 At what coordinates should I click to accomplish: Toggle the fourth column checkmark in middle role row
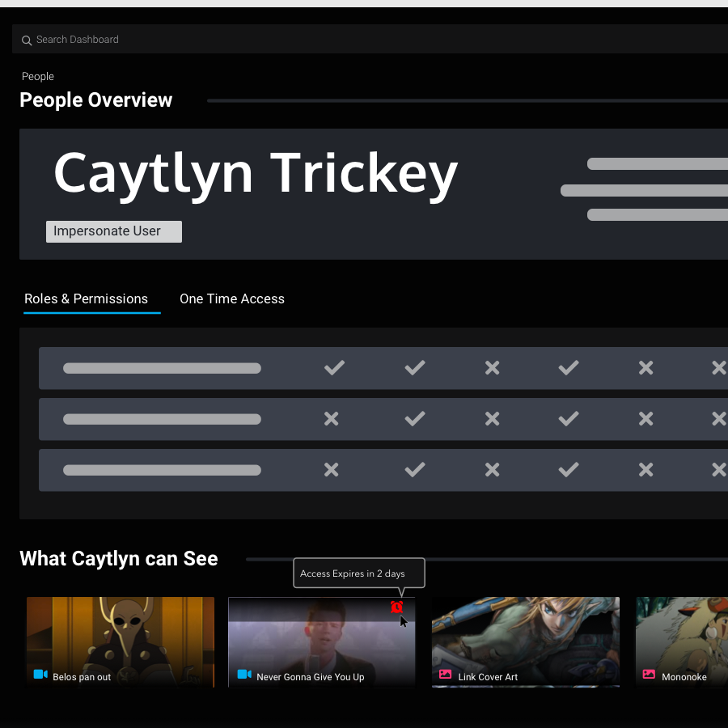pyautogui.click(x=569, y=419)
